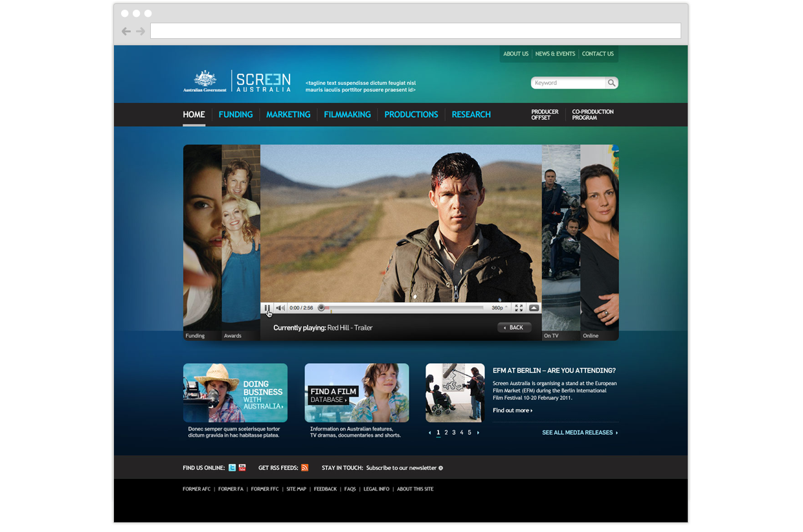
Task: Open FORMER AFC footer link
Action: (x=197, y=489)
